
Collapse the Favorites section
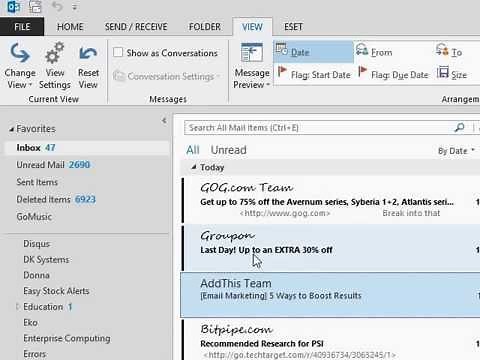tap(12, 129)
